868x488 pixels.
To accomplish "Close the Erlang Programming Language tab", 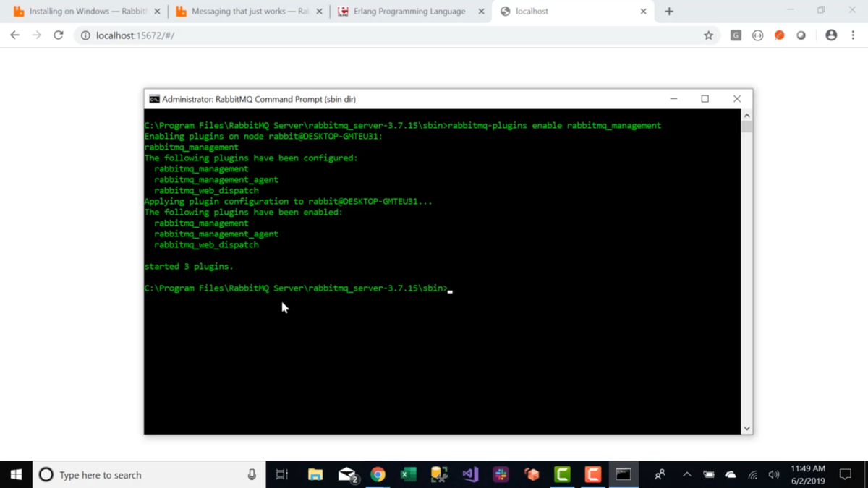I will (x=481, y=12).
